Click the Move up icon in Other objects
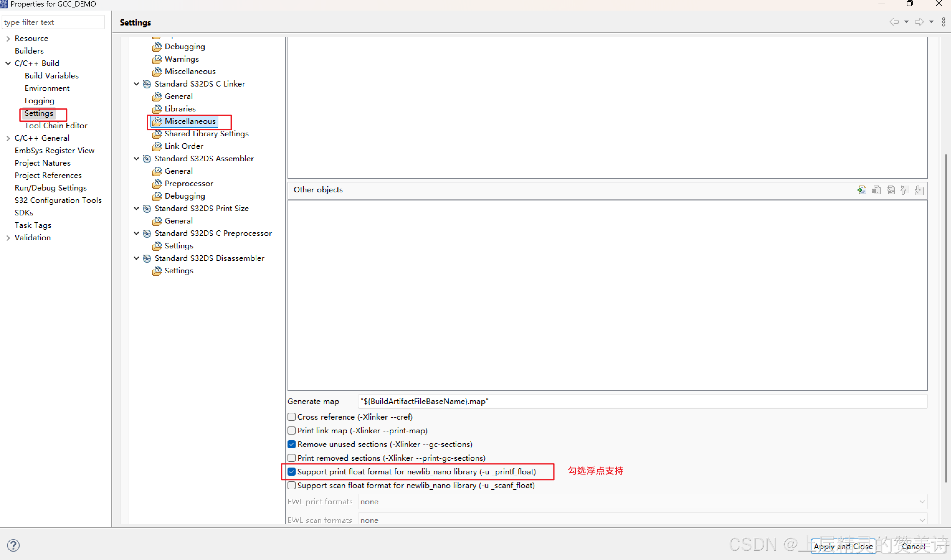951x560 pixels. 904,190
